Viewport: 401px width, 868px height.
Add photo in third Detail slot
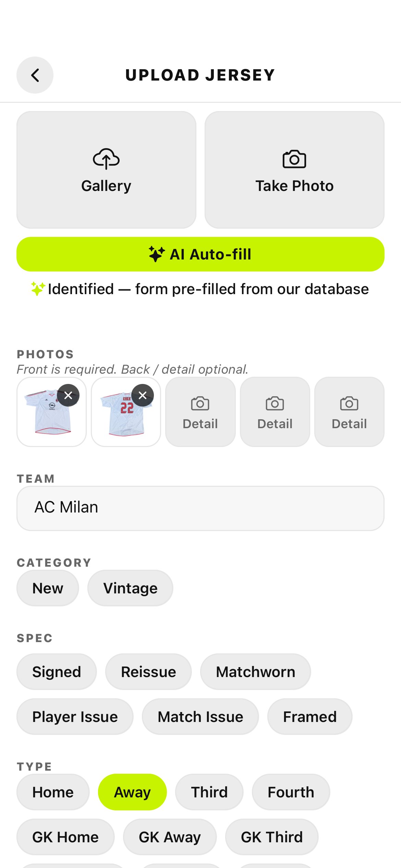(349, 412)
